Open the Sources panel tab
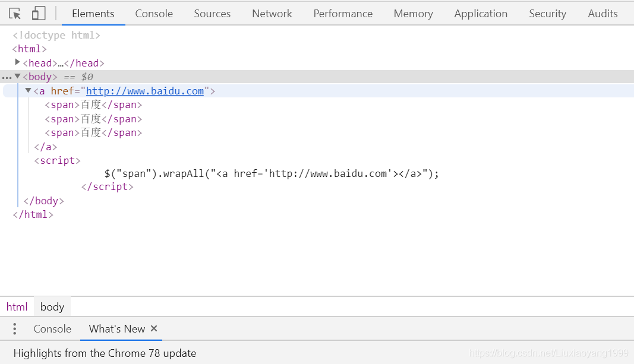 coord(212,14)
